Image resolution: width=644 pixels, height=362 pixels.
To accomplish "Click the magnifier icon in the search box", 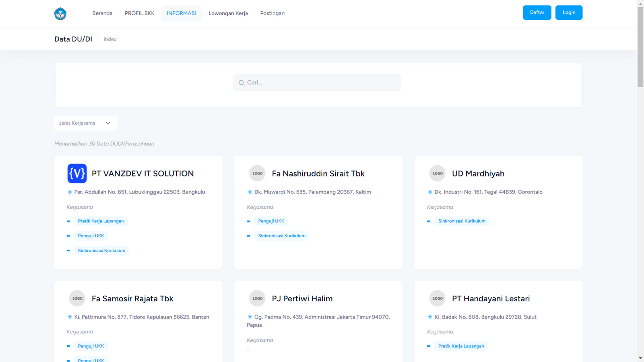I will point(242,83).
